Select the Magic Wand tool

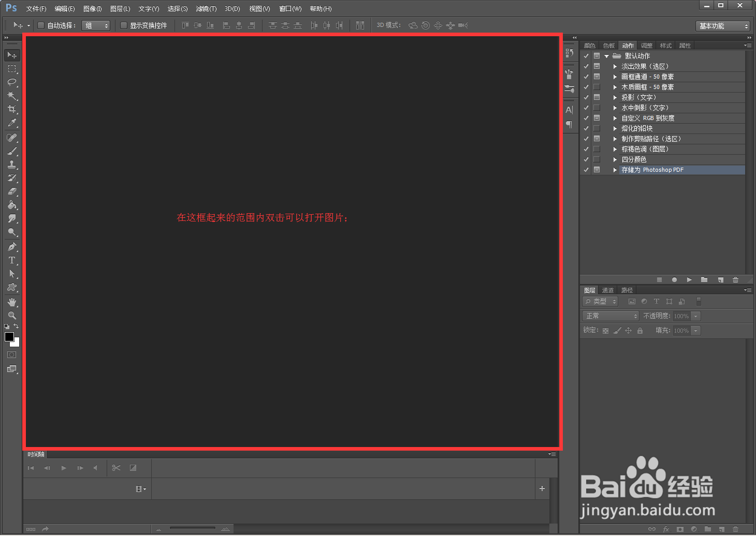12,95
